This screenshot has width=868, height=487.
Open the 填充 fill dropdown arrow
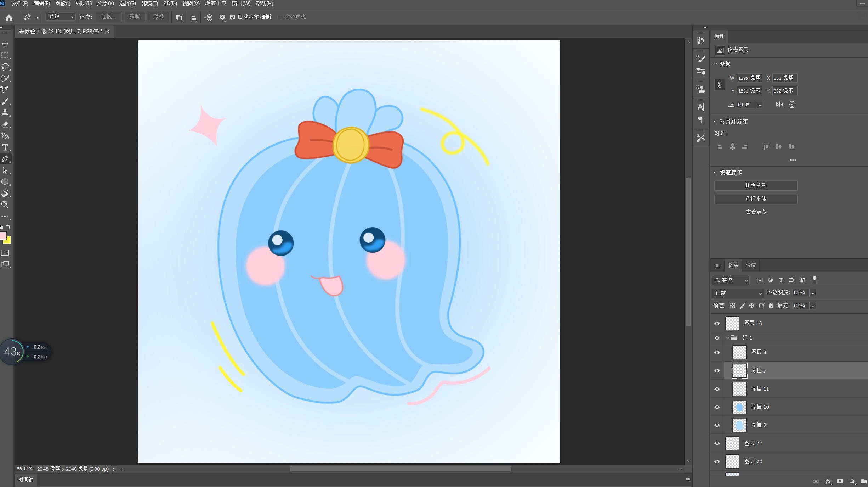point(813,306)
